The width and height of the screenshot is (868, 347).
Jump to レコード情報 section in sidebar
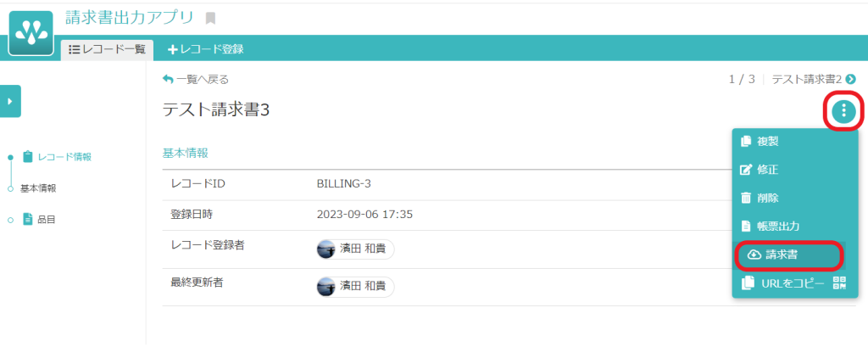coord(64,157)
